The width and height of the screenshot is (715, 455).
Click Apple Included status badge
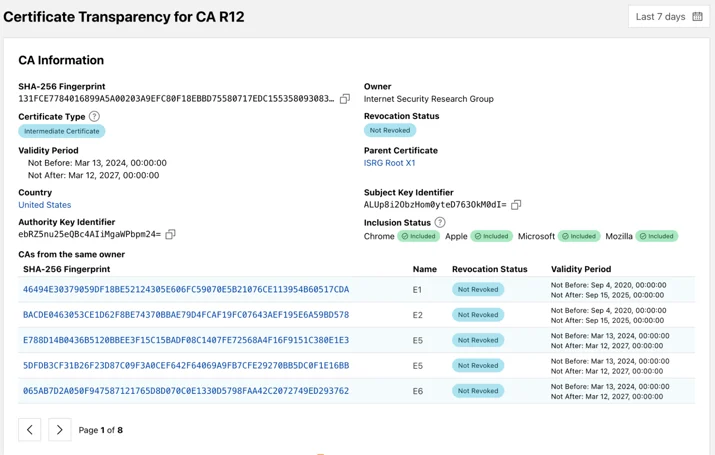[x=491, y=236]
